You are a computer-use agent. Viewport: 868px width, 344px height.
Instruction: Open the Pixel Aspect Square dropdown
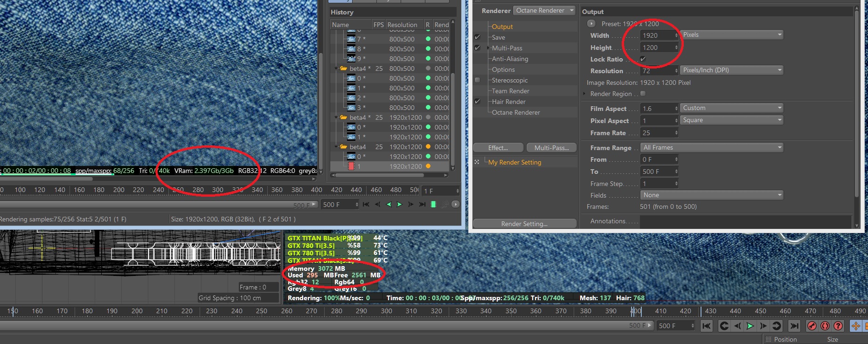pos(732,120)
